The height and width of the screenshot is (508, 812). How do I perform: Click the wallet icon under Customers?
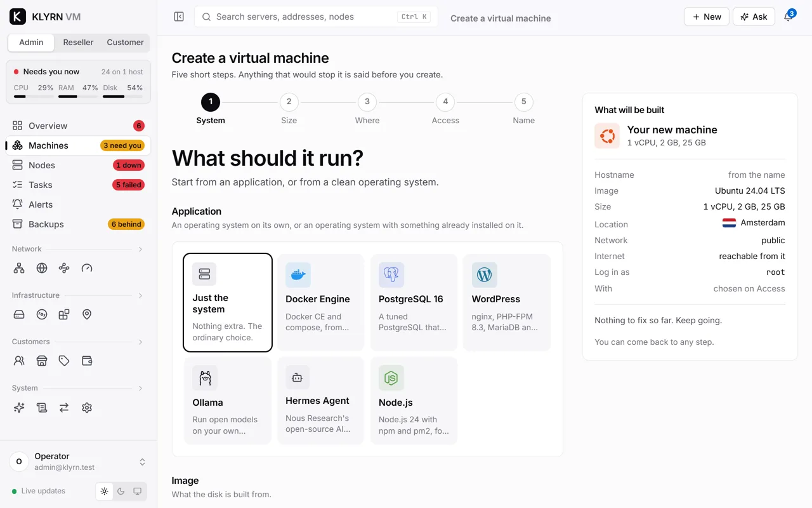(x=87, y=361)
